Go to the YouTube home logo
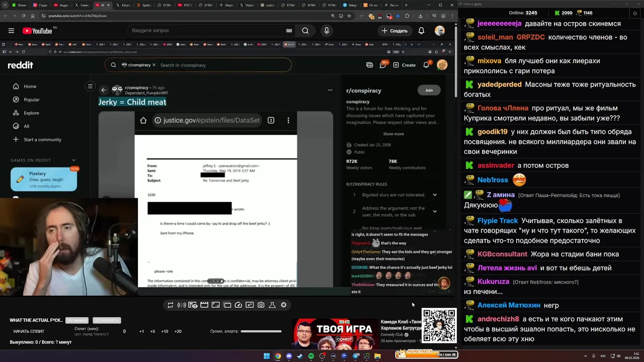Viewport: 644px width, 362px height. (38, 31)
